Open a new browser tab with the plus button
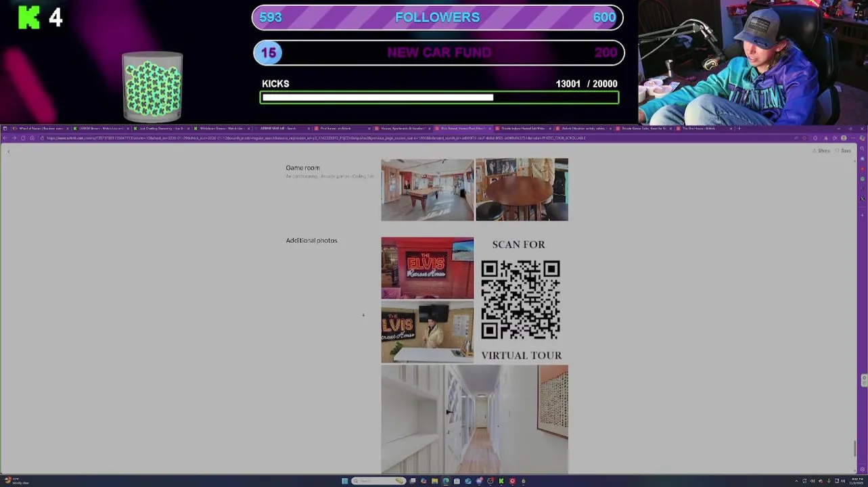The image size is (868, 487). click(739, 129)
